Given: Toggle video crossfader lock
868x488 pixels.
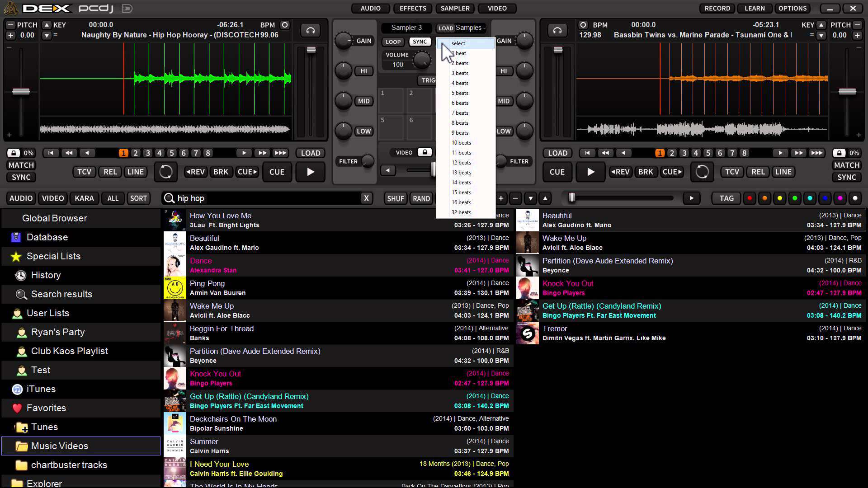Looking at the screenshot, I should [x=425, y=152].
